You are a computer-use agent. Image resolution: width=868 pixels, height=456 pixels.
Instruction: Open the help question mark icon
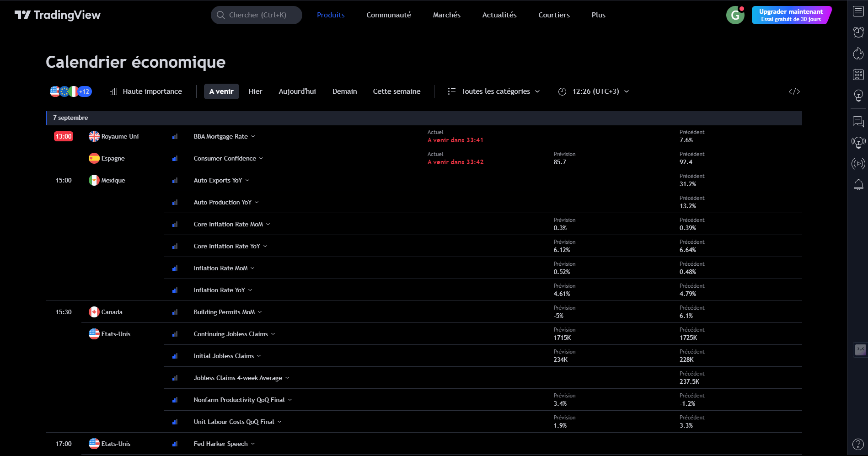pos(858,444)
